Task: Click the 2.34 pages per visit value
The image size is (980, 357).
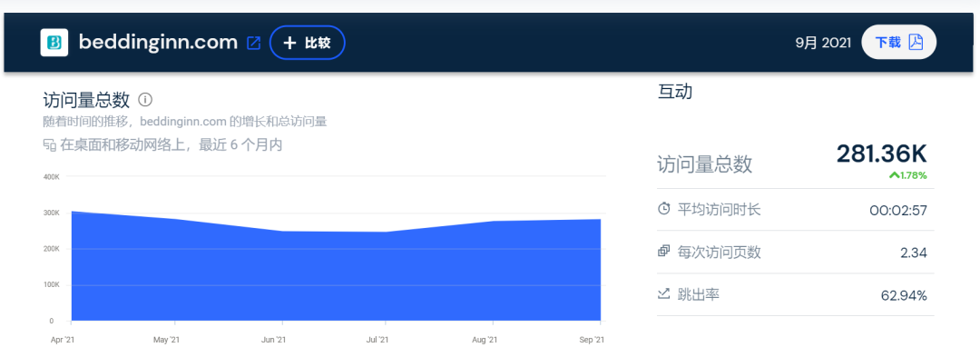Action: tap(913, 253)
